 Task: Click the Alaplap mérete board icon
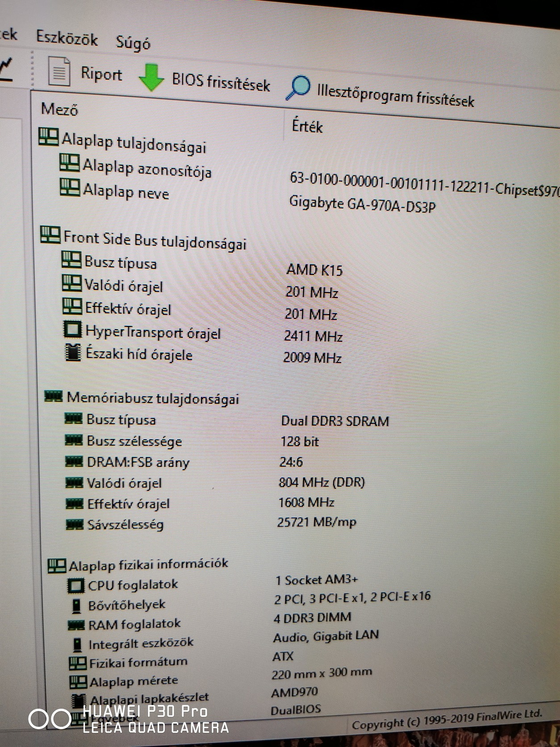(x=79, y=682)
